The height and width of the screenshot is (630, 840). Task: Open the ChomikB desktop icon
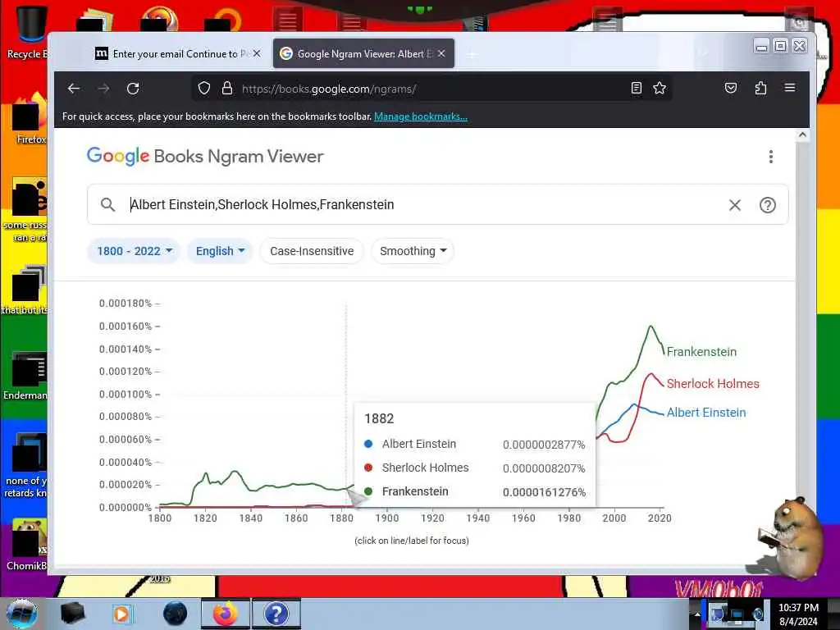[x=27, y=544]
